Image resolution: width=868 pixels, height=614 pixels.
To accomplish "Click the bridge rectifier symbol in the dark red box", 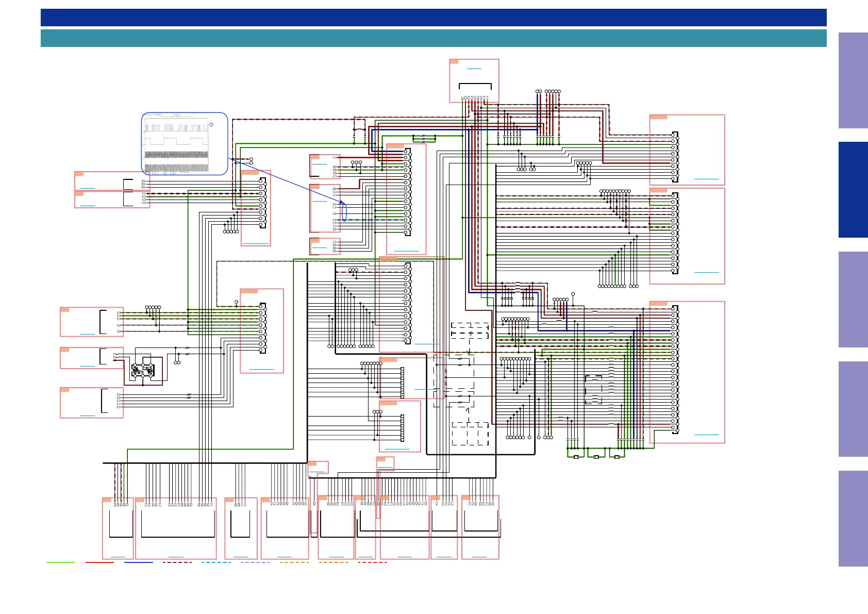I will 143,370.
